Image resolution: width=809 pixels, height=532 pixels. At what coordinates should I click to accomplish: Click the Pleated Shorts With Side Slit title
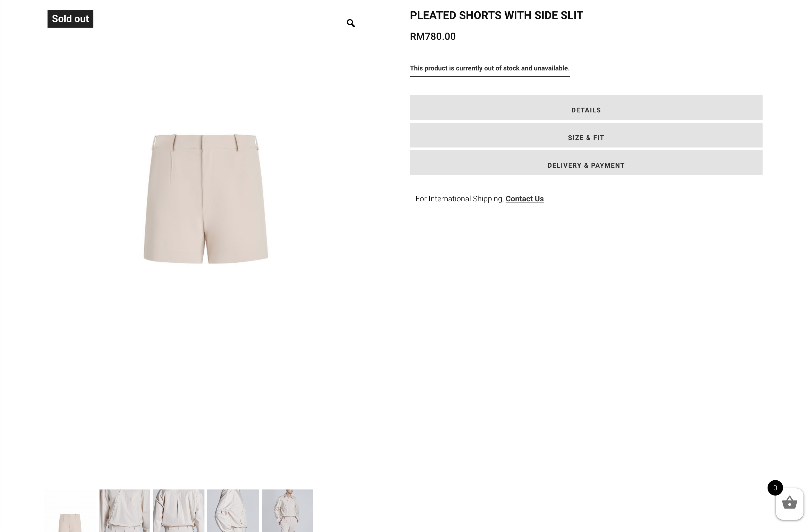[x=496, y=15]
